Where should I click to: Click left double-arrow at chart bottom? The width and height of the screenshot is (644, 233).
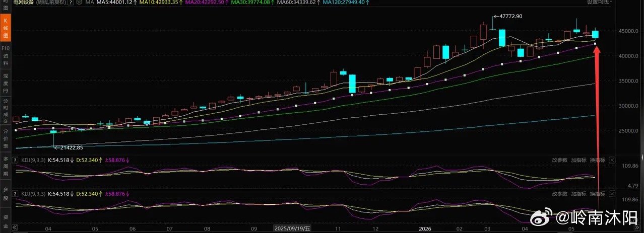(15, 227)
